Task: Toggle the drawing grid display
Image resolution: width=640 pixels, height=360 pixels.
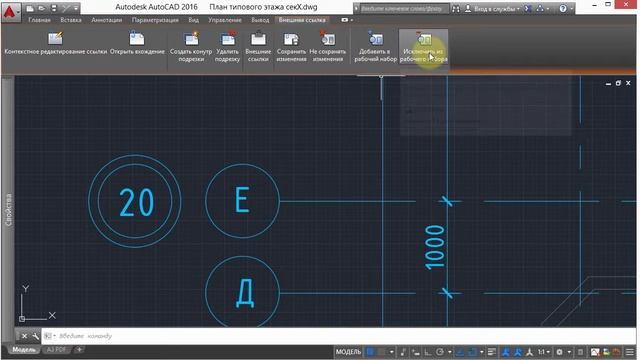Action: [x=370, y=352]
